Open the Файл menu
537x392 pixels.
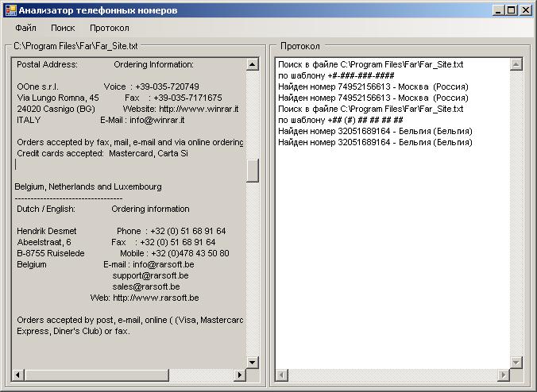pos(25,28)
